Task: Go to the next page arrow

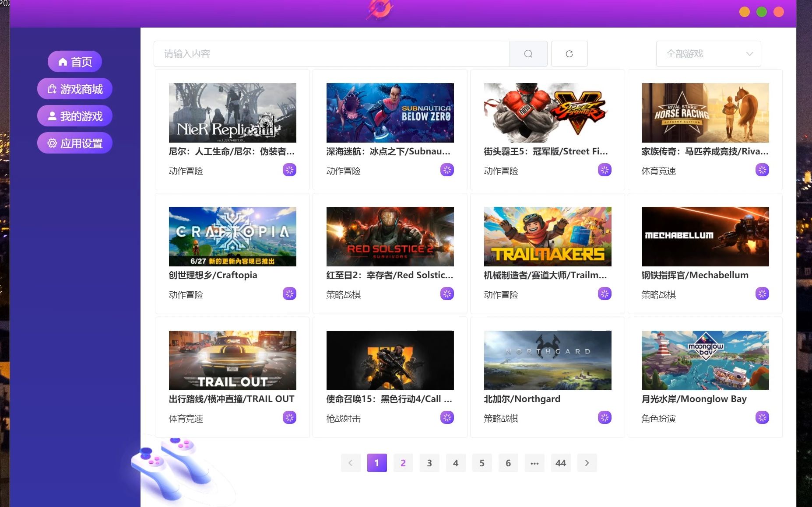Action: 587,463
